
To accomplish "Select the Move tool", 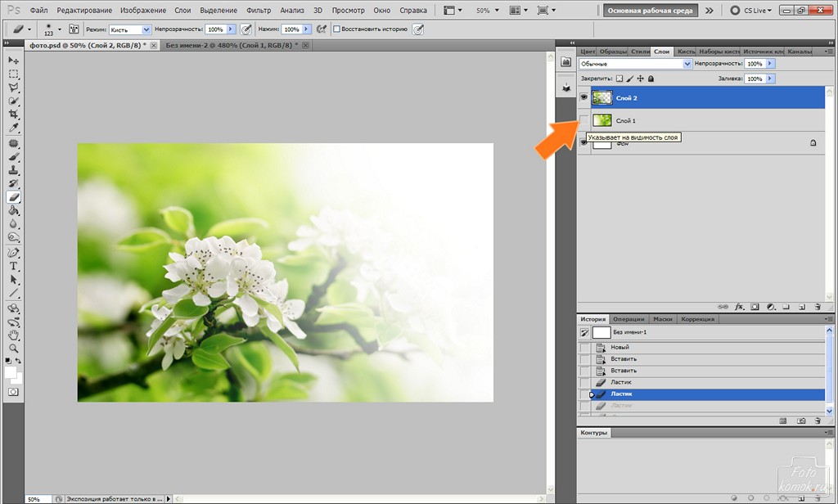I will (x=14, y=61).
